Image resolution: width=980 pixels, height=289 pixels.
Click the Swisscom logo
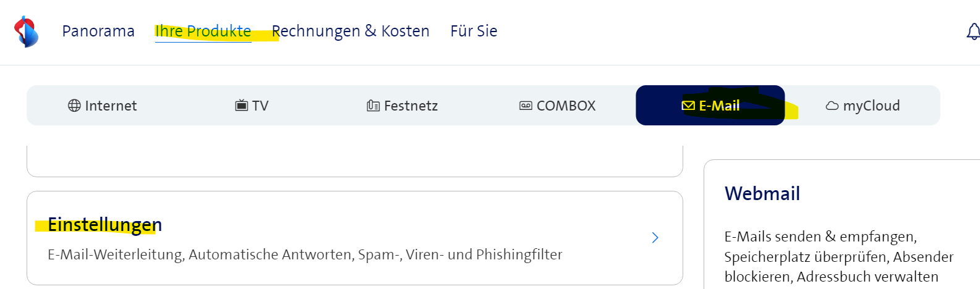[x=26, y=31]
